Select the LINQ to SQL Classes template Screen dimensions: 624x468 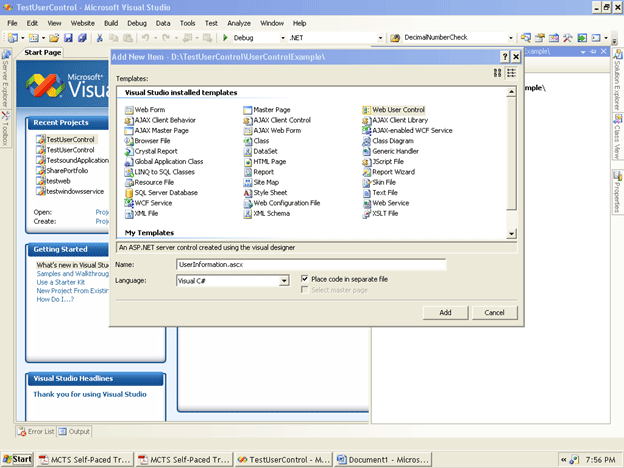coord(160,172)
